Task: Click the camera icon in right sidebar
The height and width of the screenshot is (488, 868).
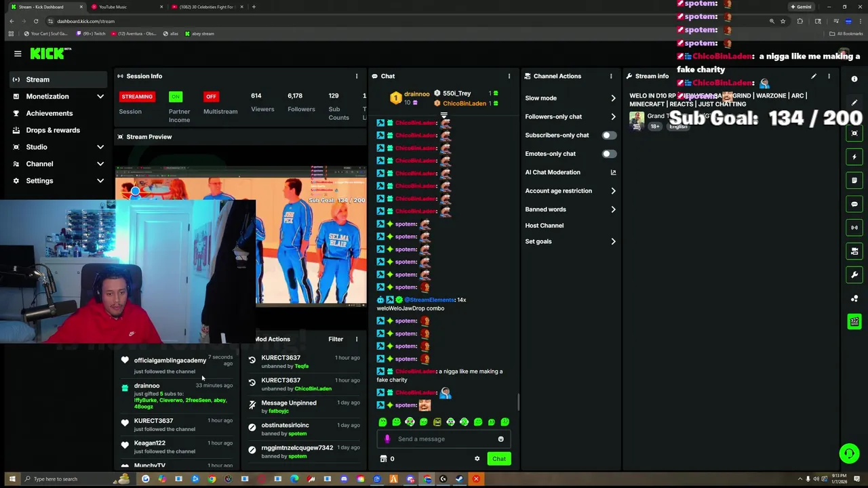Action: [854, 251]
